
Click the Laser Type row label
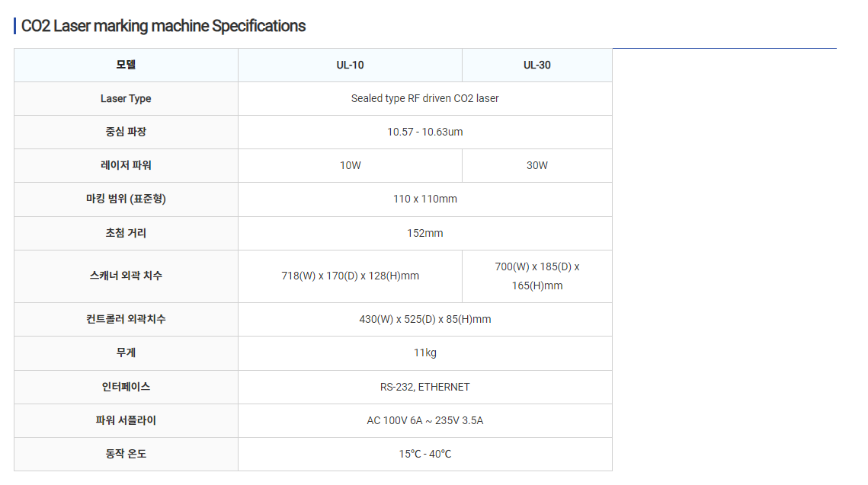126,98
